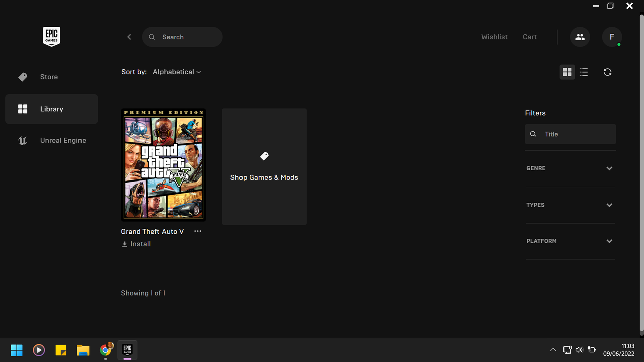
Task: Open the volume tray icon
Action: [579, 350]
